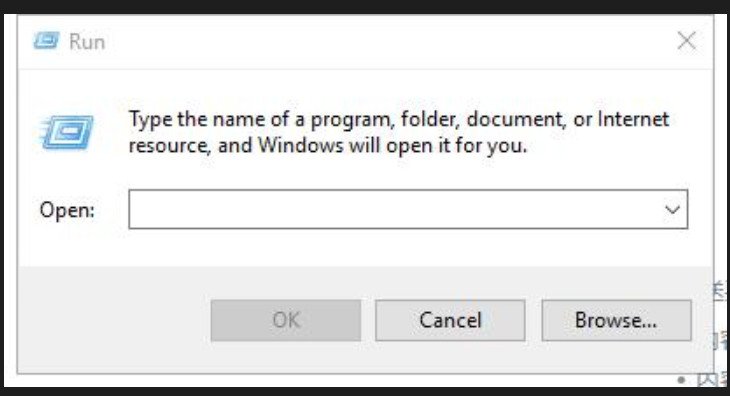Viewport: 730px width, 396px height.
Task: Click the word "Windows" in the description
Action: [300, 145]
